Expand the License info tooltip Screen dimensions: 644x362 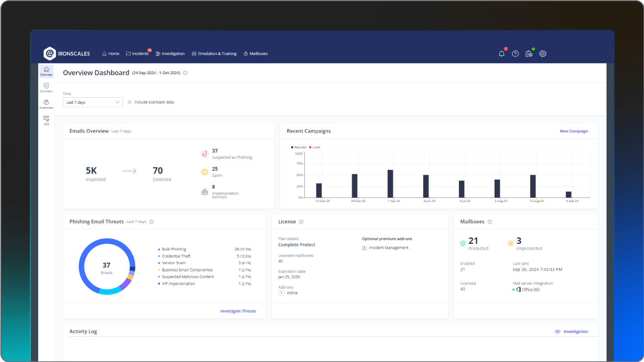point(301,222)
